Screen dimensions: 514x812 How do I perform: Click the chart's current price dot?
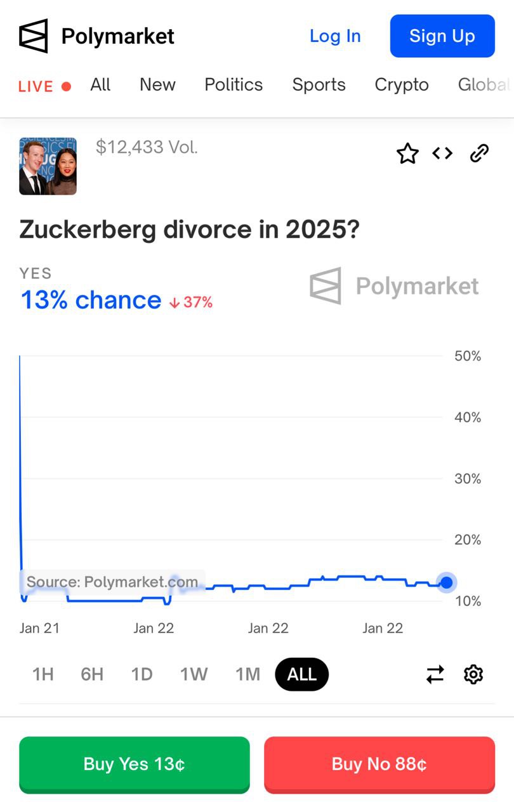click(x=447, y=582)
